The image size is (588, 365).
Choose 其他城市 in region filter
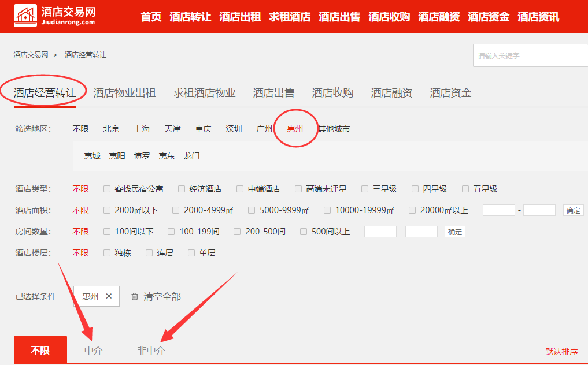click(x=334, y=129)
